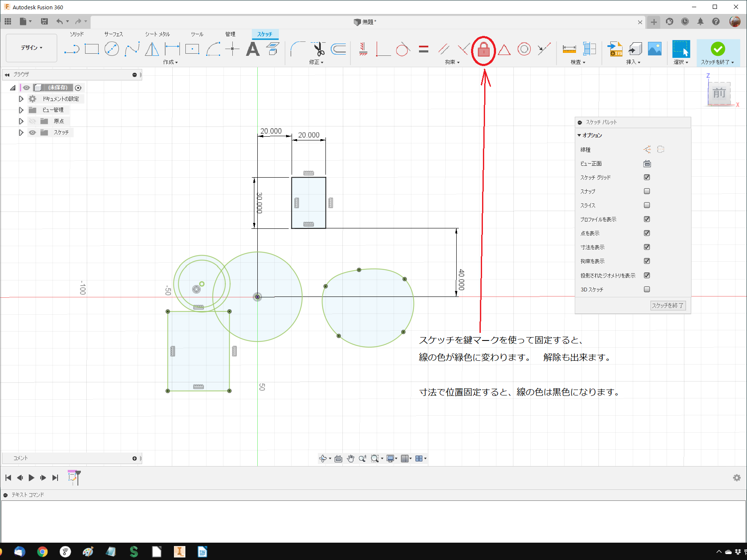Expand the ドキュメントの設定 tree node

pyautogui.click(x=21, y=99)
